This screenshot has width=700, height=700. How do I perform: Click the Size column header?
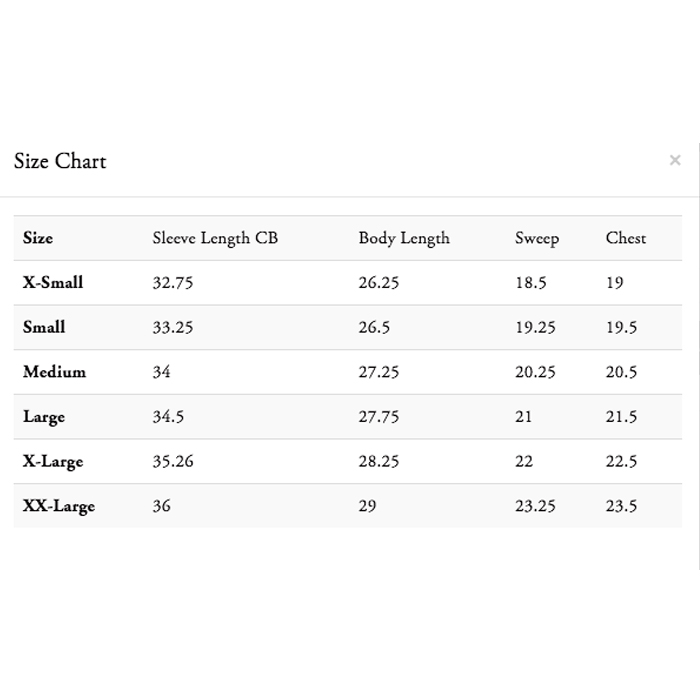38,238
